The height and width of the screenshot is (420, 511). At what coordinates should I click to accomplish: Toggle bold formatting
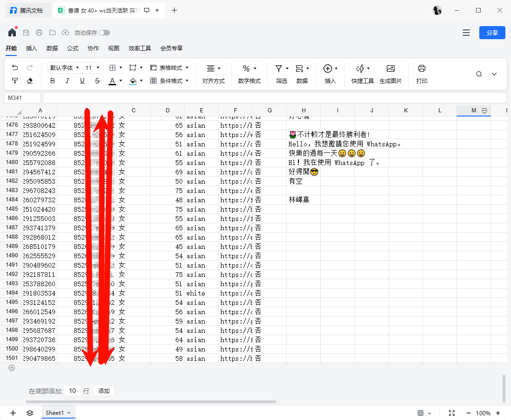(53, 81)
